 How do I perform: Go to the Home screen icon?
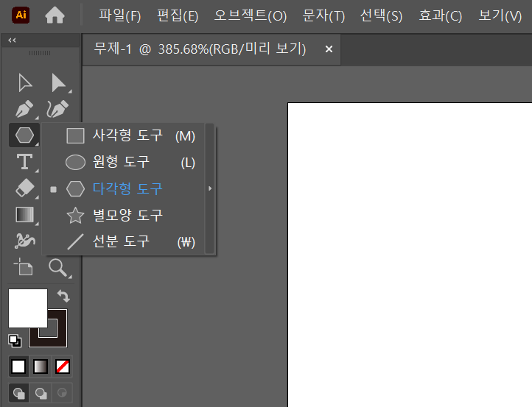click(x=55, y=15)
